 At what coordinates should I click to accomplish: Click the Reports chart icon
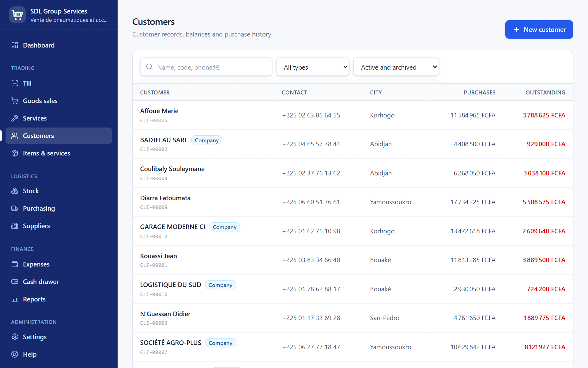click(15, 299)
